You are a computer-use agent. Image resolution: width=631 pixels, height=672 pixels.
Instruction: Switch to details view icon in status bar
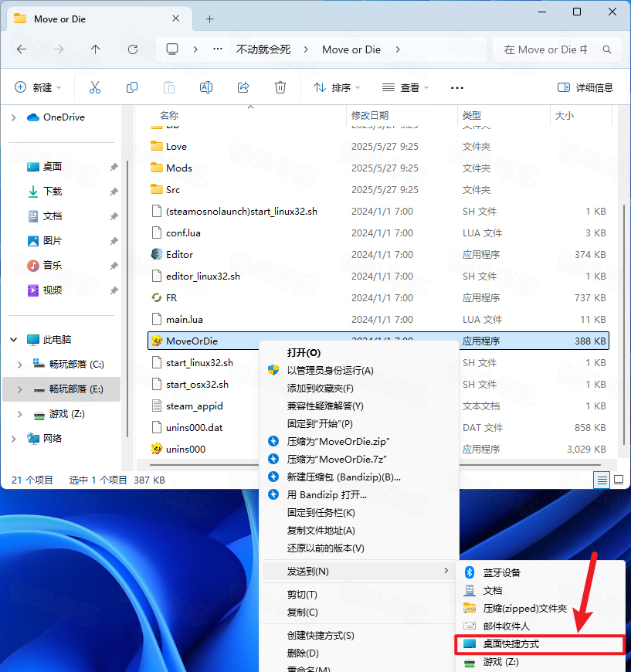[602, 480]
